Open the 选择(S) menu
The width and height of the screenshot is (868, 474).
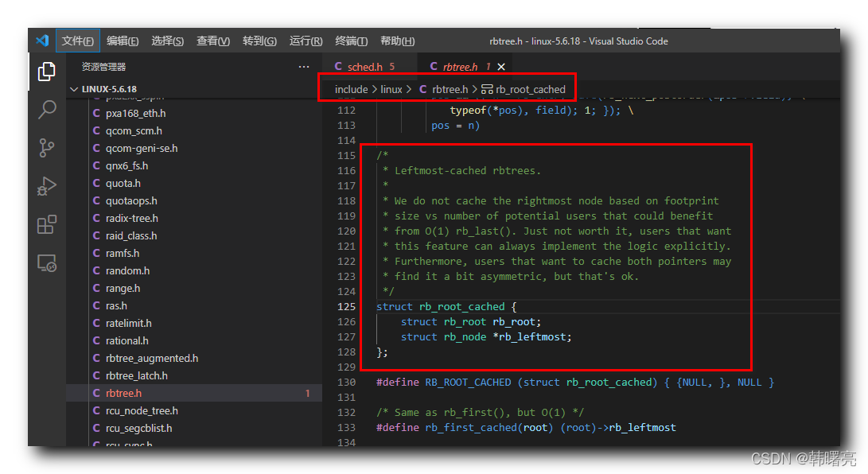(167, 41)
